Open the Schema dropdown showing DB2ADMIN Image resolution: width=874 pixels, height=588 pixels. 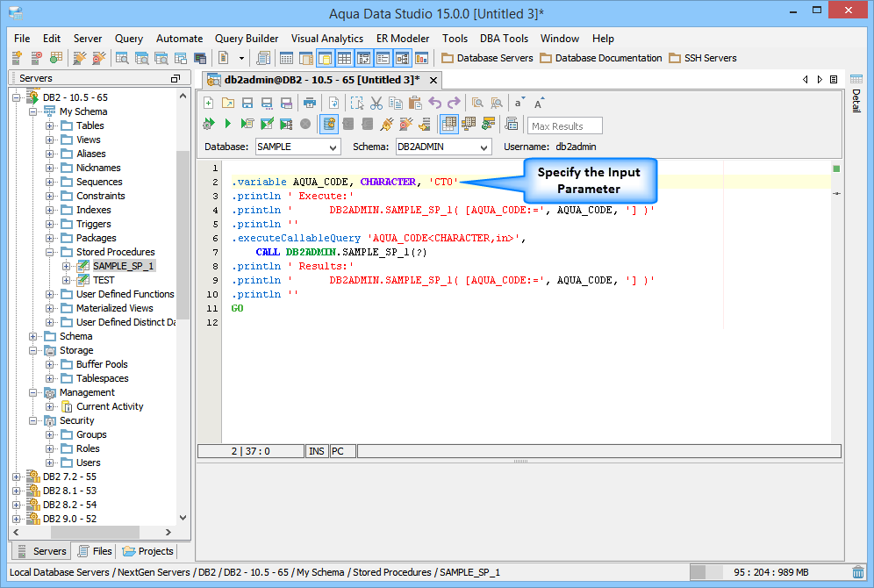click(x=442, y=147)
